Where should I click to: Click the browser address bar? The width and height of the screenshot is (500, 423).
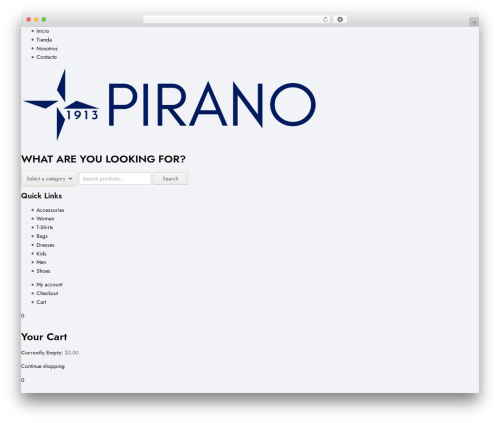(237, 20)
